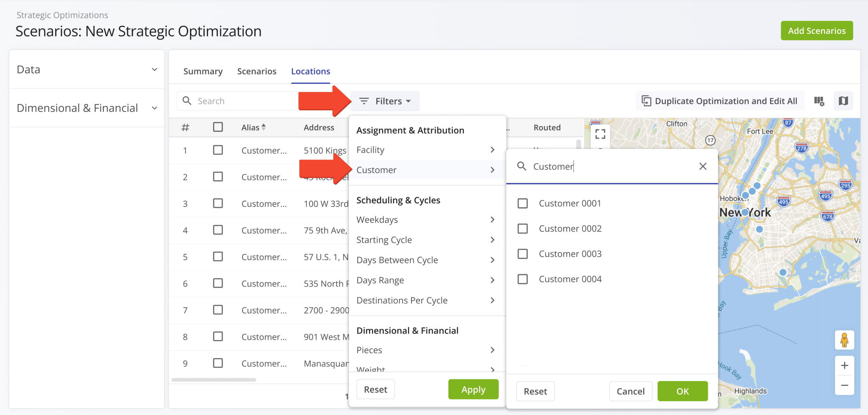This screenshot has width=868, height=415.
Task: Zoom out on the map
Action: [x=844, y=385]
